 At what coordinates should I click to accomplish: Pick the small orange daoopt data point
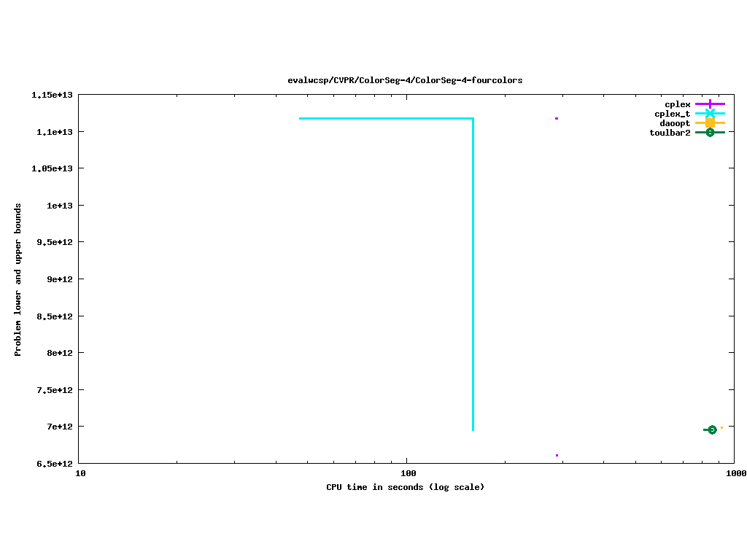[721, 427]
